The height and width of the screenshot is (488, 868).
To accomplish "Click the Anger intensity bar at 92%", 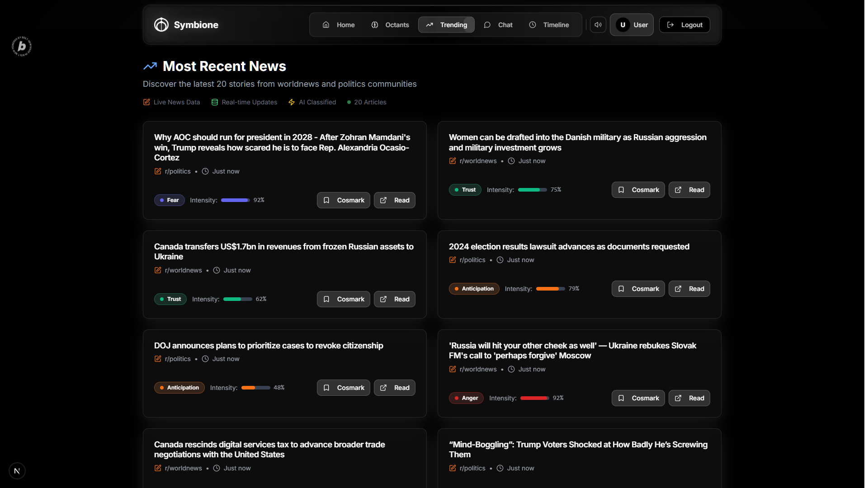I will click(534, 398).
